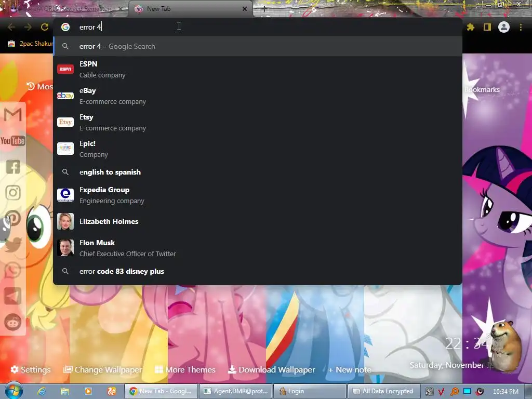Click More Themes
The height and width of the screenshot is (399, 532).
185,369
